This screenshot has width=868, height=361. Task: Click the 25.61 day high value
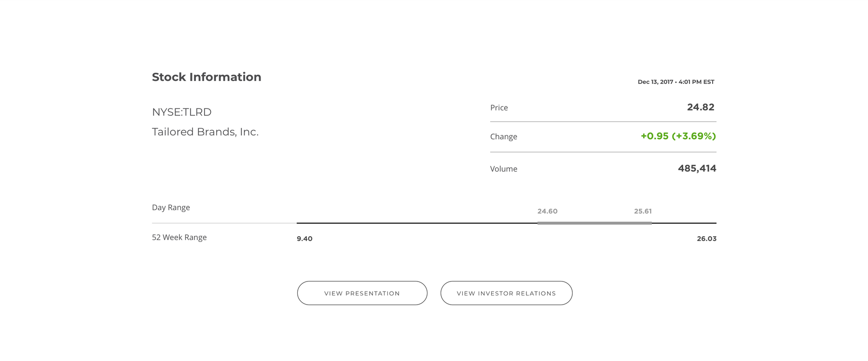tap(643, 212)
